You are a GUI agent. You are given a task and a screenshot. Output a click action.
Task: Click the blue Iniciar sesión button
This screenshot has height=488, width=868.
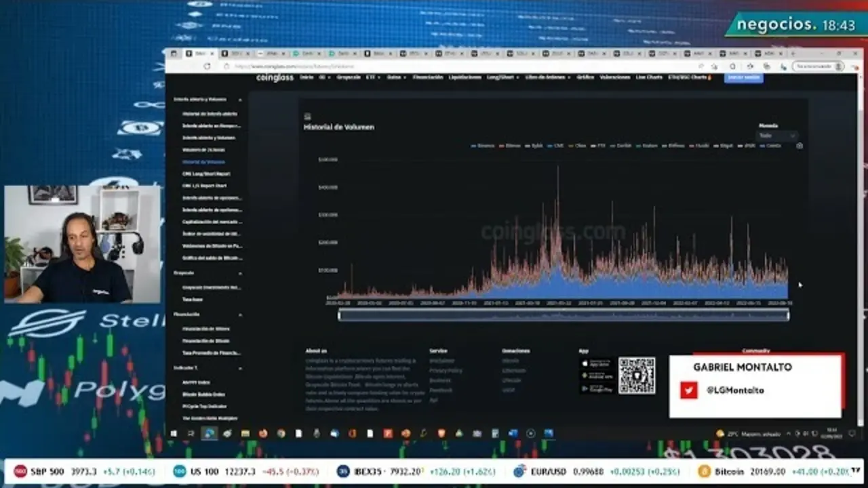pos(743,77)
